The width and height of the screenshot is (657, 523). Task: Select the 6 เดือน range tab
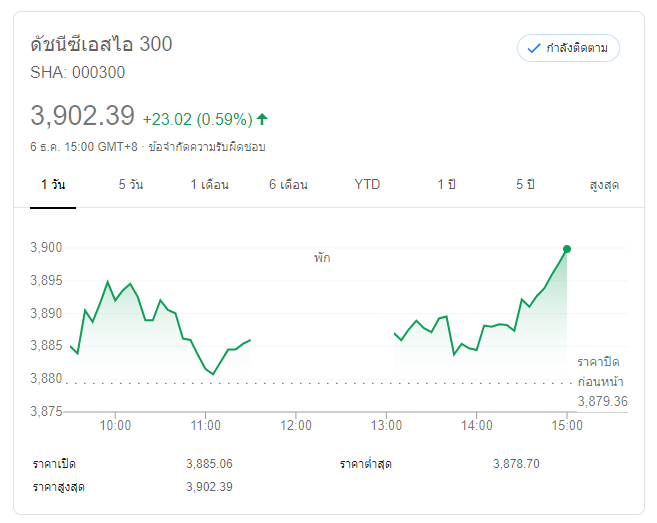[x=288, y=185]
